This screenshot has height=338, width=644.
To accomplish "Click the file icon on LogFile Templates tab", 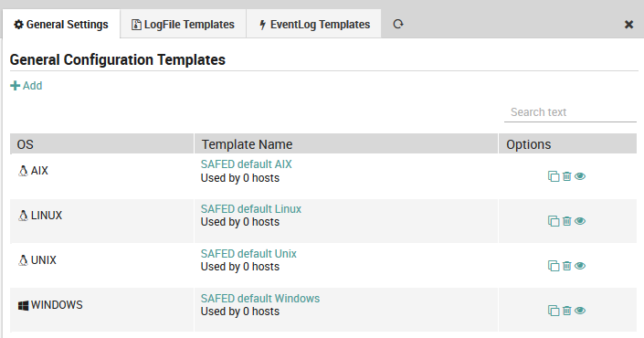I will 136,25.
